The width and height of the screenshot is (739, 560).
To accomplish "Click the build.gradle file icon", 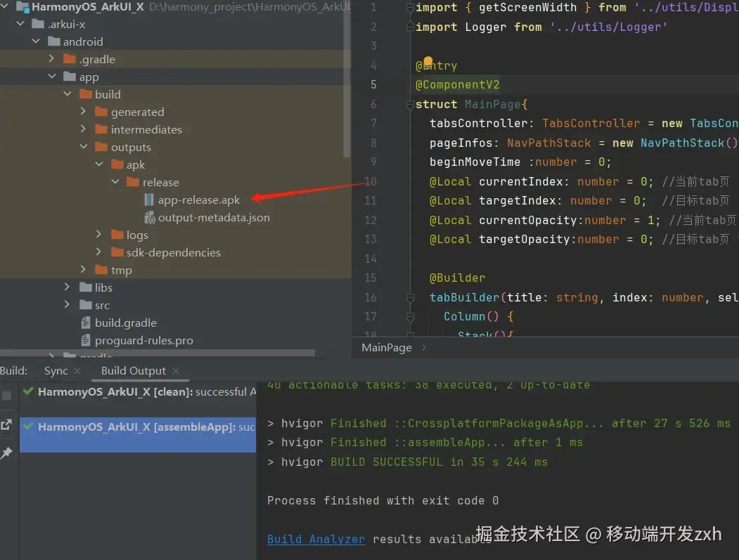I will (x=86, y=323).
